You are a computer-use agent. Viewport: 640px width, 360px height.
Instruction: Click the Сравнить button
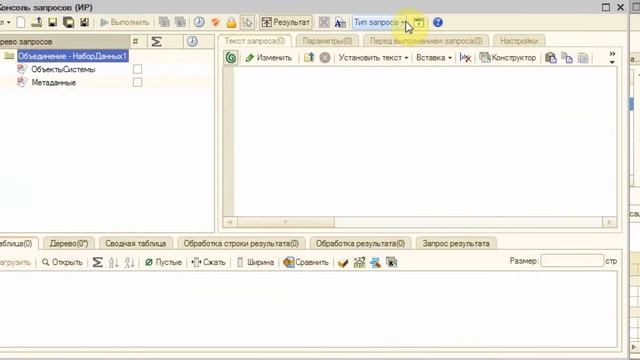pos(306,262)
